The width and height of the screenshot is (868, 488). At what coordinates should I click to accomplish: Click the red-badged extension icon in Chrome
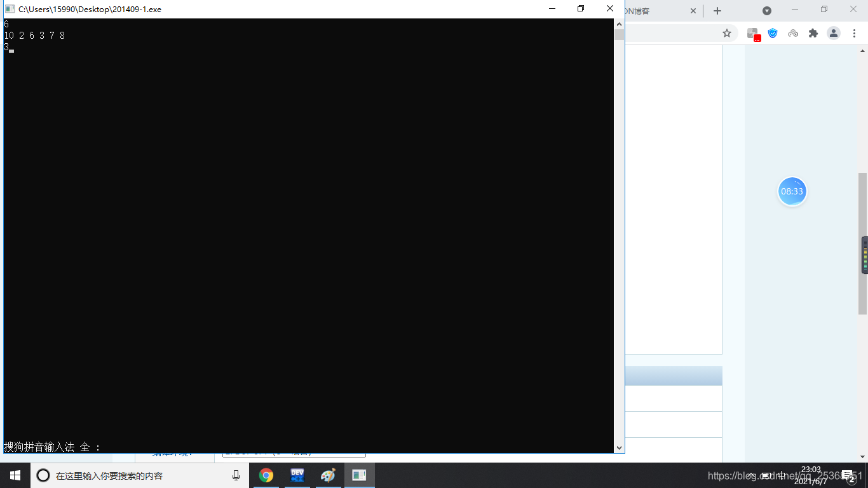[753, 34]
